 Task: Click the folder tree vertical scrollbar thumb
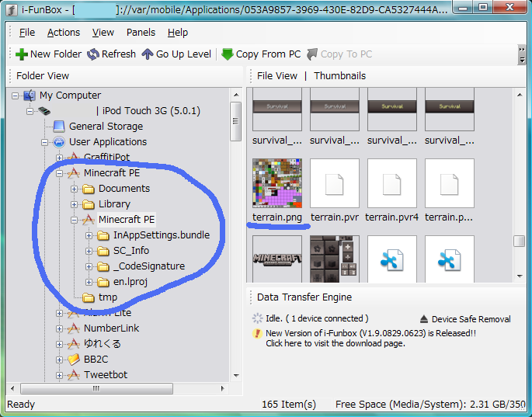coord(235,121)
